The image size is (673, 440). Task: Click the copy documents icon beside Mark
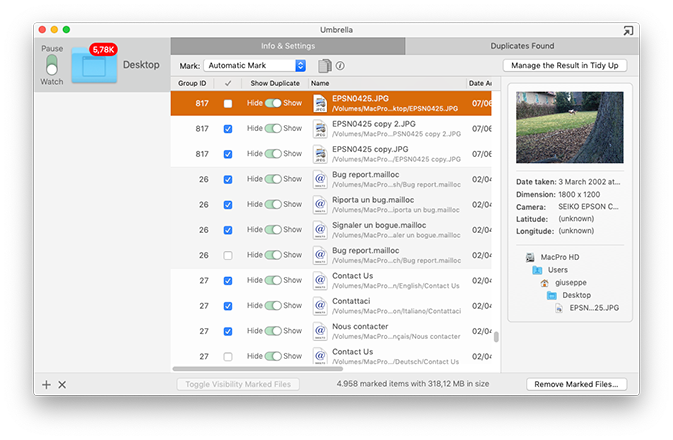[324, 66]
